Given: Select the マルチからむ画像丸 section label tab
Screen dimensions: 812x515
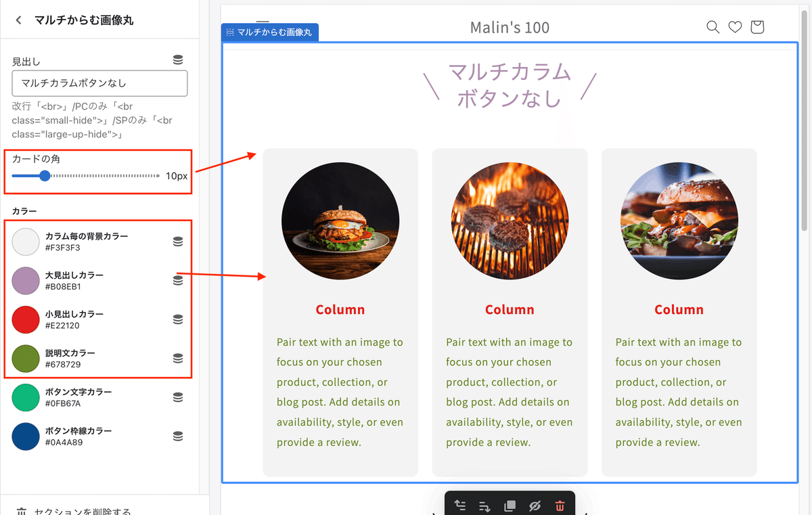Looking at the screenshot, I should (x=269, y=32).
